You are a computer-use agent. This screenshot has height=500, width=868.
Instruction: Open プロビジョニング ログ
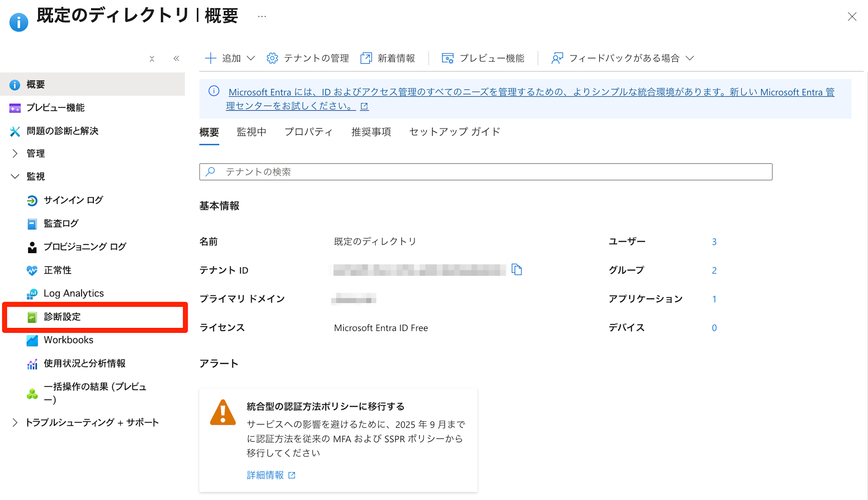tap(85, 247)
